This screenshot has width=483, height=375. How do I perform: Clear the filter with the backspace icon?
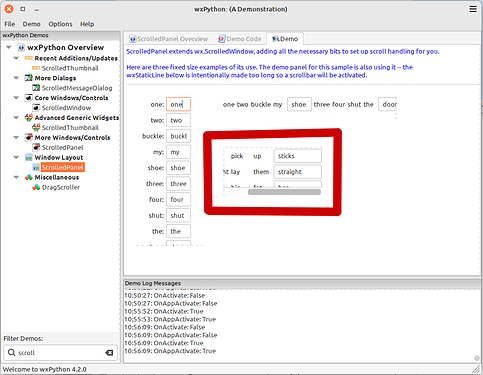[109, 353]
